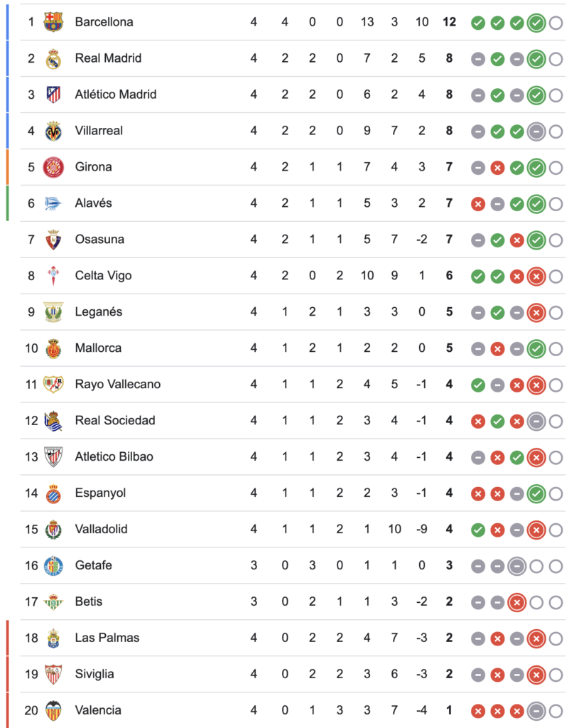
Task: Click the Real Sociedad crest icon
Action: point(53,421)
